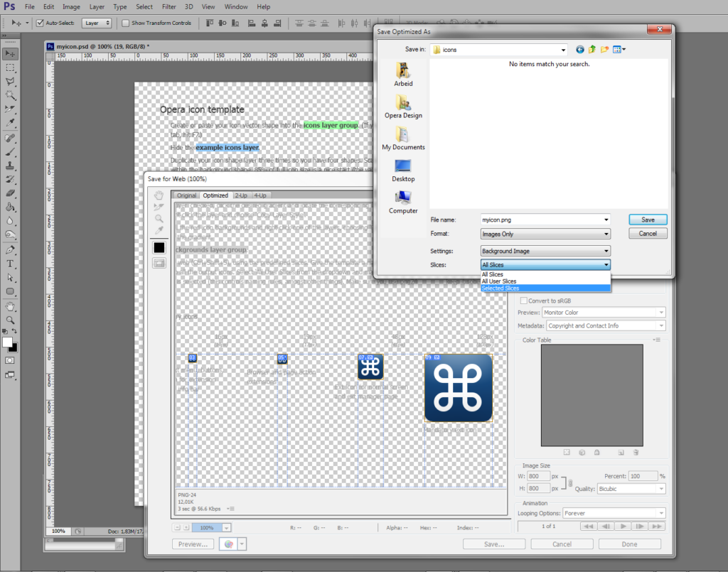Select the Zoom tool in Save for Web
The height and width of the screenshot is (572, 728).
158,219
